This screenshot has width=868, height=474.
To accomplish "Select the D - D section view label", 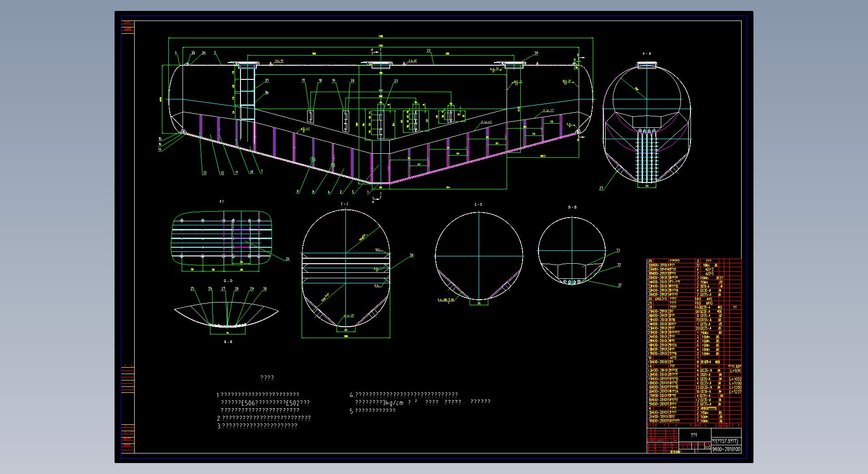I will 228,281.
